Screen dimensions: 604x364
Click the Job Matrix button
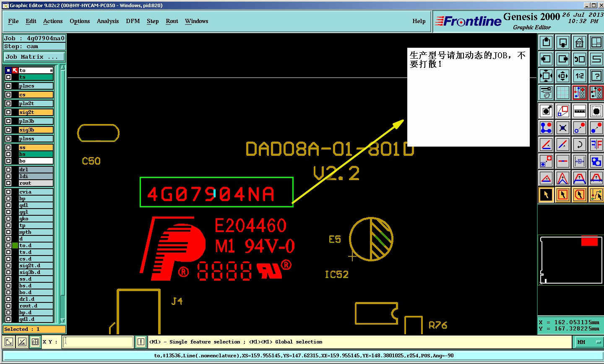pyautogui.click(x=34, y=57)
